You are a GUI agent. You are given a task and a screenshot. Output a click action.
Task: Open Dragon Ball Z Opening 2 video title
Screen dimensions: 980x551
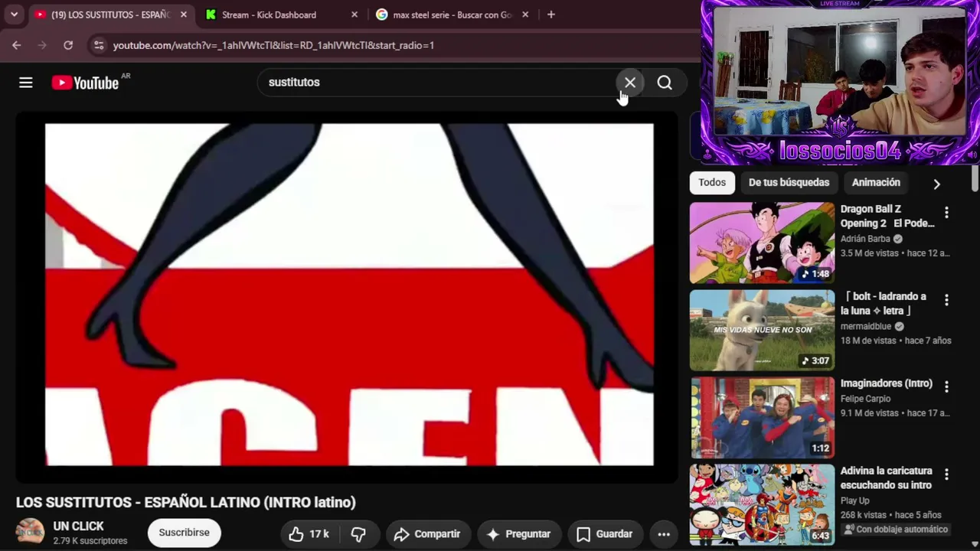[x=887, y=216]
